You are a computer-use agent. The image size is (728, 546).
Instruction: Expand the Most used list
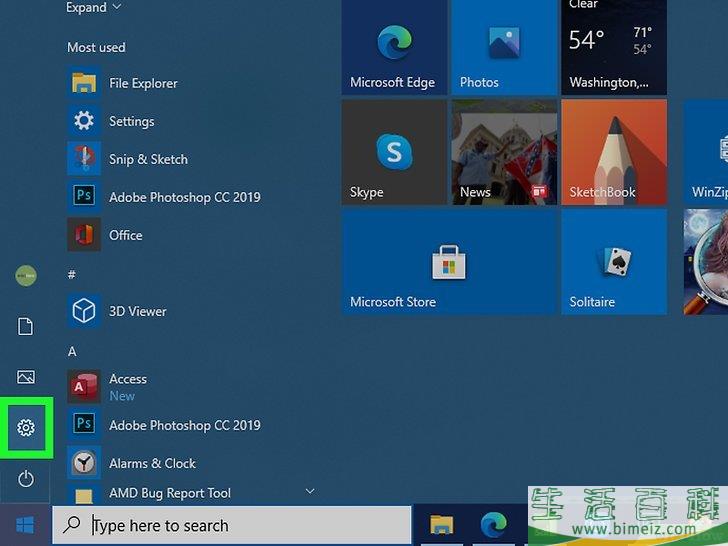pyautogui.click(x=94, y=8)
